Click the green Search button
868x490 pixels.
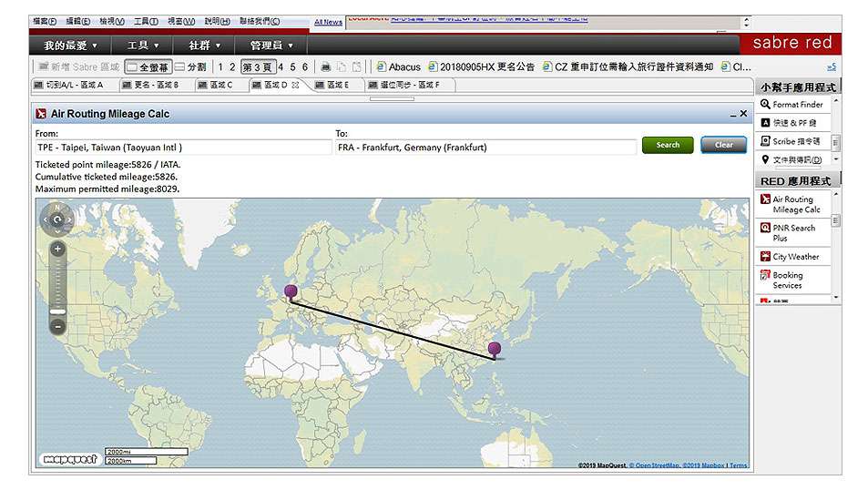click(668, 145)
